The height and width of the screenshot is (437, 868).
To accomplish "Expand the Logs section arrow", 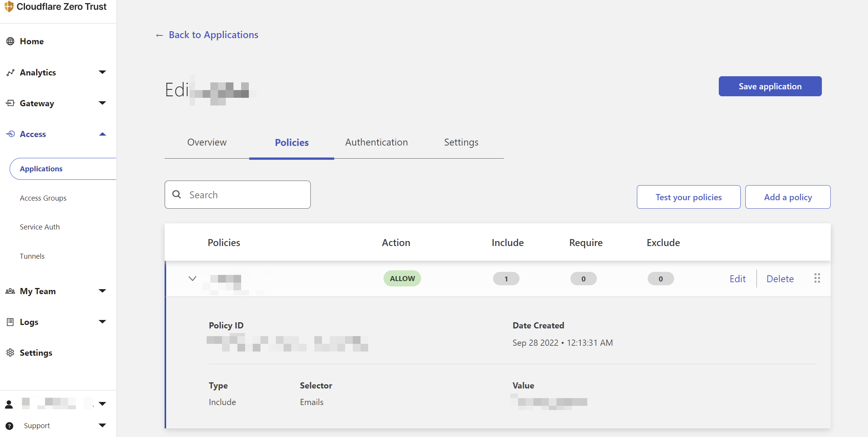I will (x=102, y=322).
